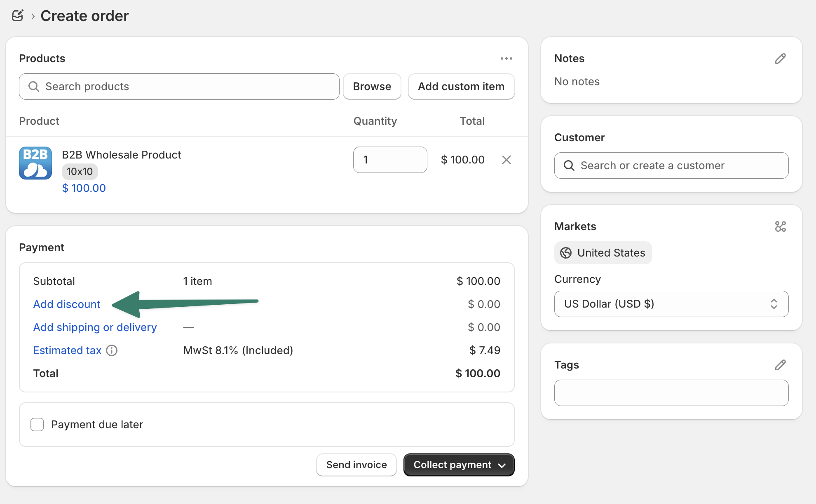This screenshot has width=816, height=504.
Task: Click the Search products field
Action: pyautogui.click(x=179, y=86)
